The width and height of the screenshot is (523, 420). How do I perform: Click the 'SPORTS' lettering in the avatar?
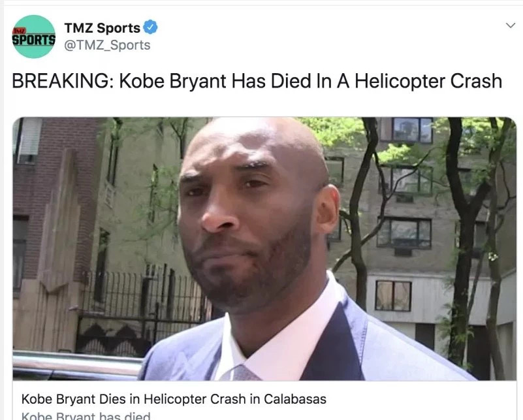tap(34, 40)
